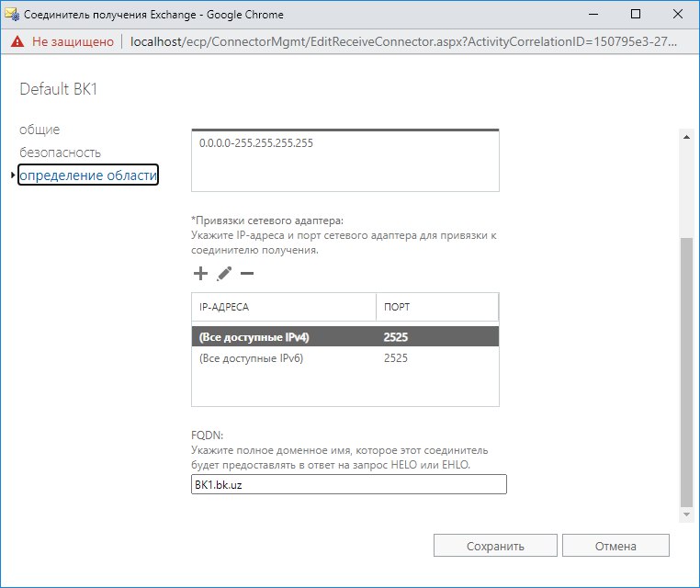
Task: Remove the selected adapter binding
Action: point(247,273)
